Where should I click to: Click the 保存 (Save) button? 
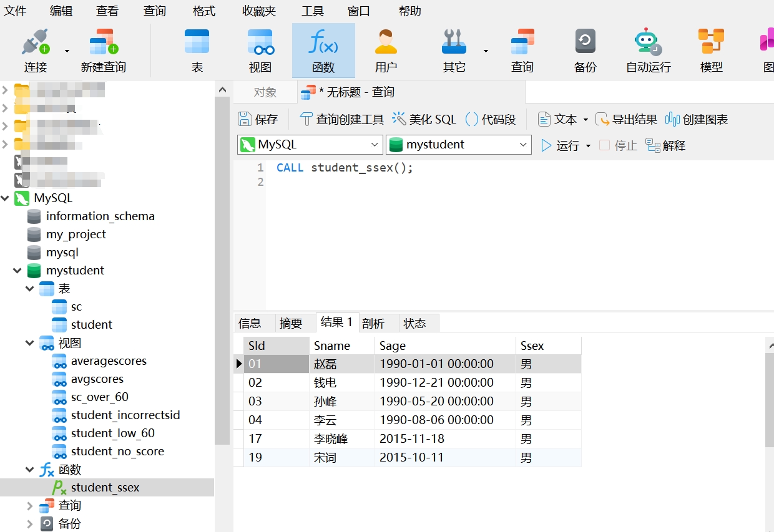coord(258,119)
